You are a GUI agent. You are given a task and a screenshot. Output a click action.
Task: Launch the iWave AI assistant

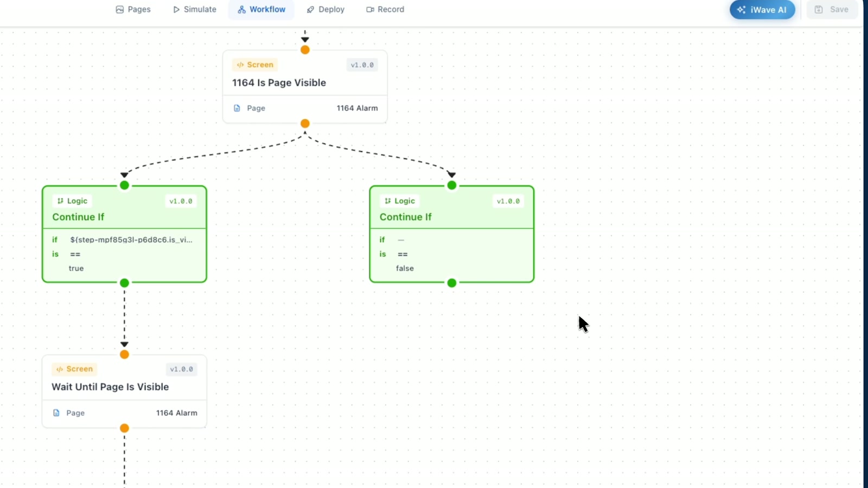[762, 10]
